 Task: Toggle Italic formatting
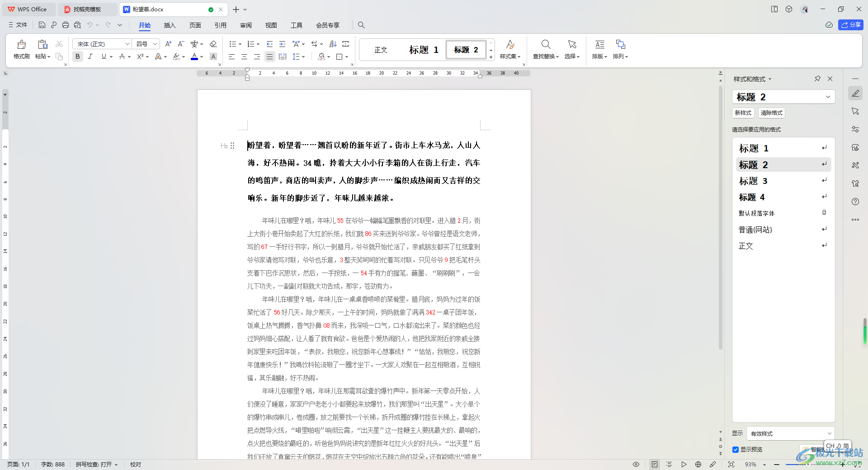90,56
